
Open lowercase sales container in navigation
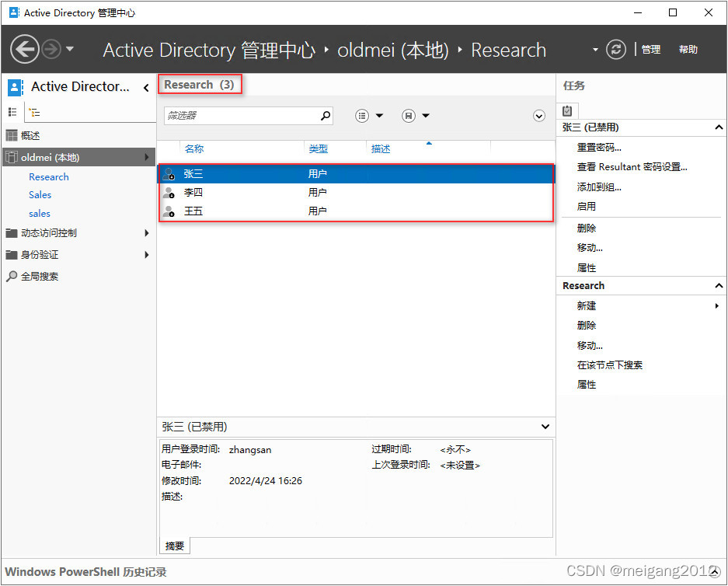click(x=40, y=214)
